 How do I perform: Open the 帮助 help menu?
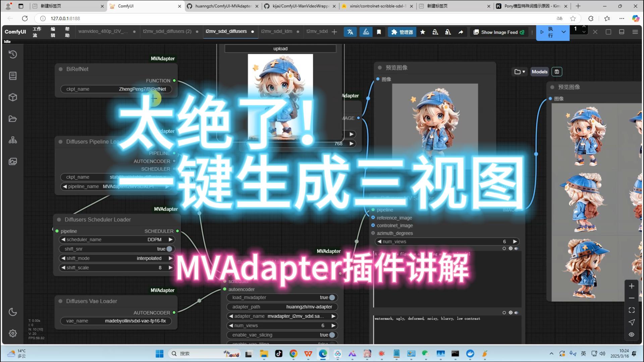click(67, 32)
